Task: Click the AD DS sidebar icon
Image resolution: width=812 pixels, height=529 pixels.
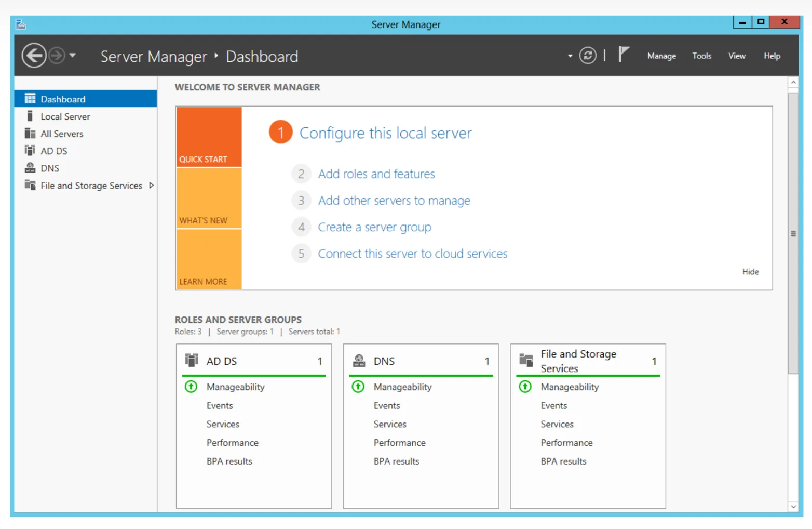Action: coord(30,151)
